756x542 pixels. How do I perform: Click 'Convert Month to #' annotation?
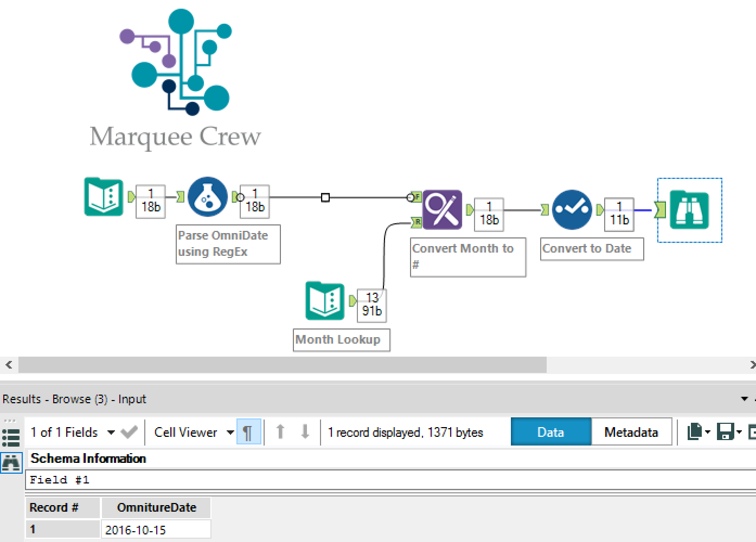pos(468,257)
